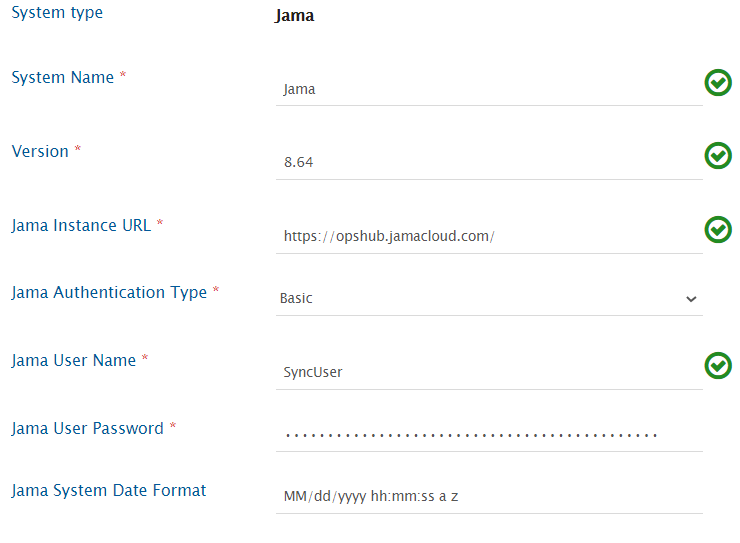Click the SyncUser user name field
Screen dimensions: 740x543
point(489,372)
